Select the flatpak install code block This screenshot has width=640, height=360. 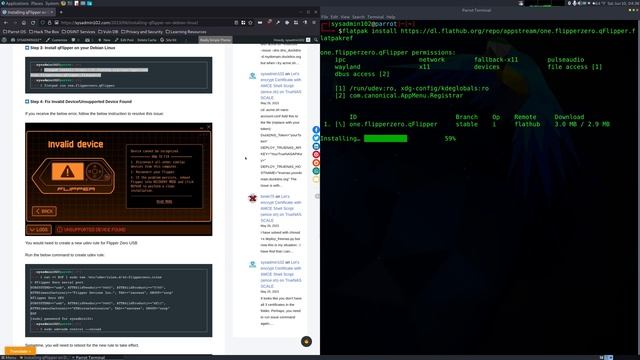pyautogui.click(x=118, y=75)
